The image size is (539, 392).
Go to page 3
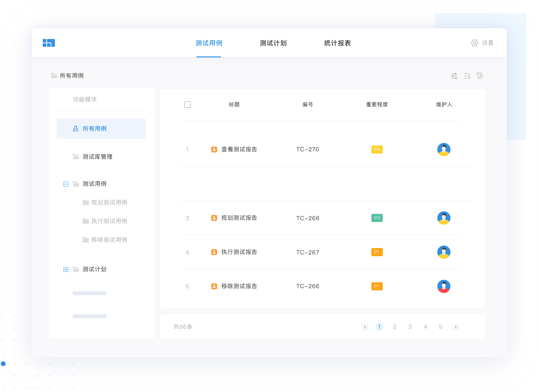(410, 327)
